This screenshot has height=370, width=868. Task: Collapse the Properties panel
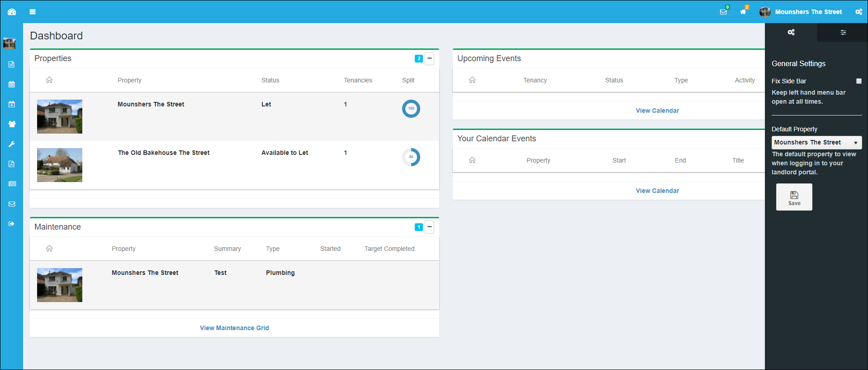coord(430,58)
